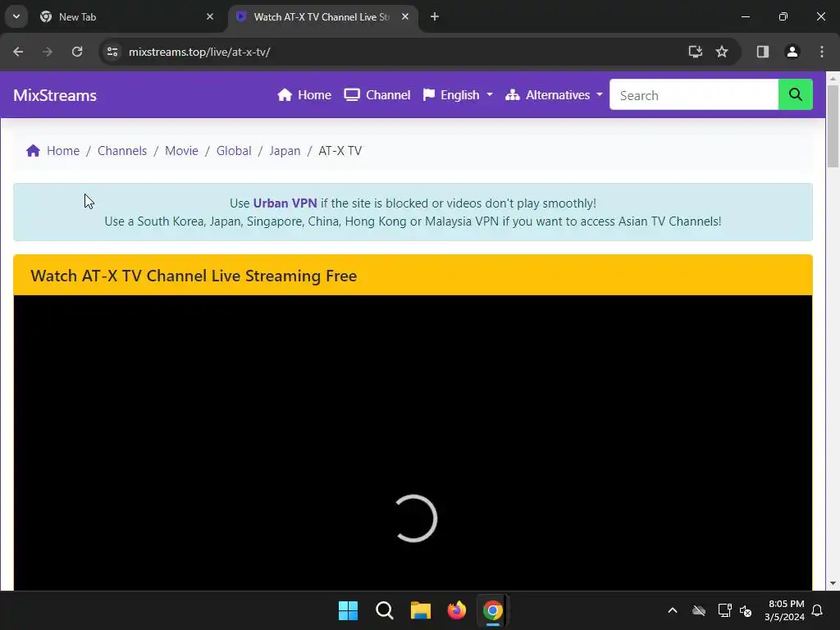Expand the Alternatives dropdown
The width and height of the screenshot is (840, 630).
tap(554, 95)
